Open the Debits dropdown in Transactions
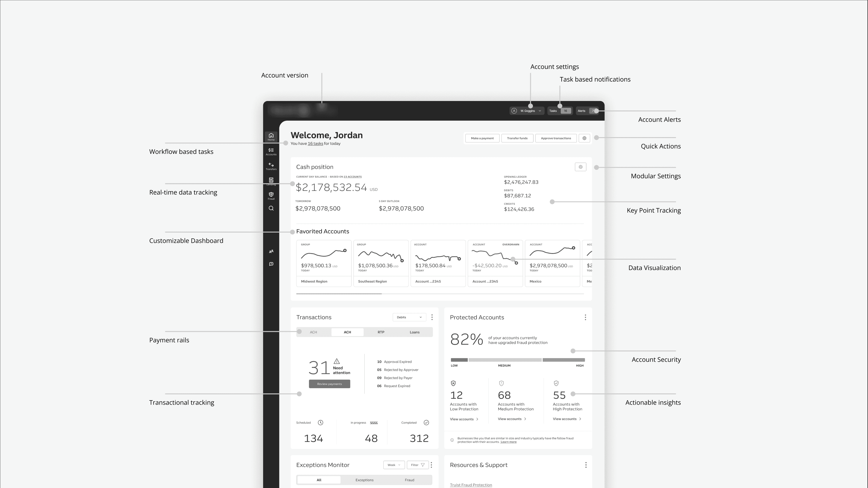868x488 pixels. click(x=409, y=317)
